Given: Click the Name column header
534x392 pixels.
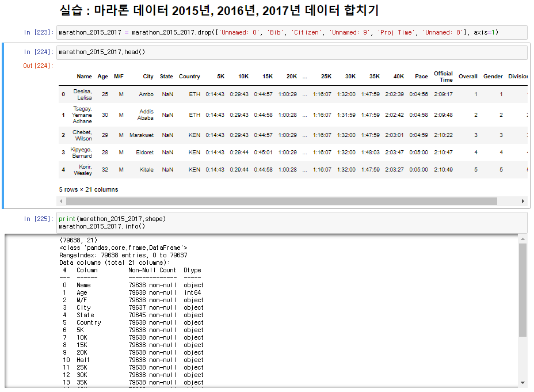Looking at the screenshot, I should pos(84,77).
